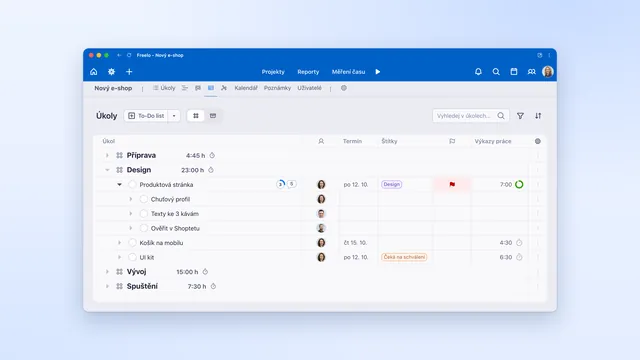Open Gantt timeline view icon tab
The image size is (640, 360).
point(185,88)
